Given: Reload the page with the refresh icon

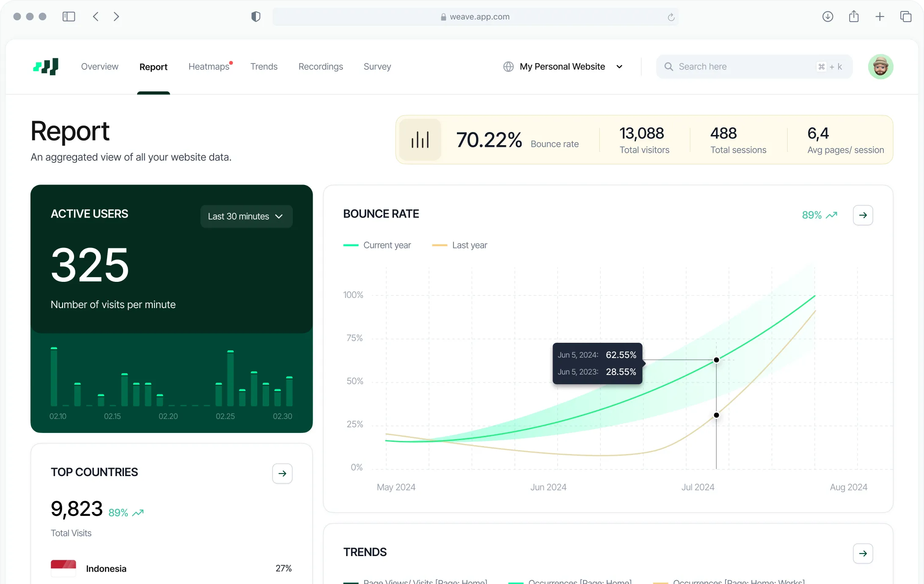Looking at the screenshot, I should (671, 17).
